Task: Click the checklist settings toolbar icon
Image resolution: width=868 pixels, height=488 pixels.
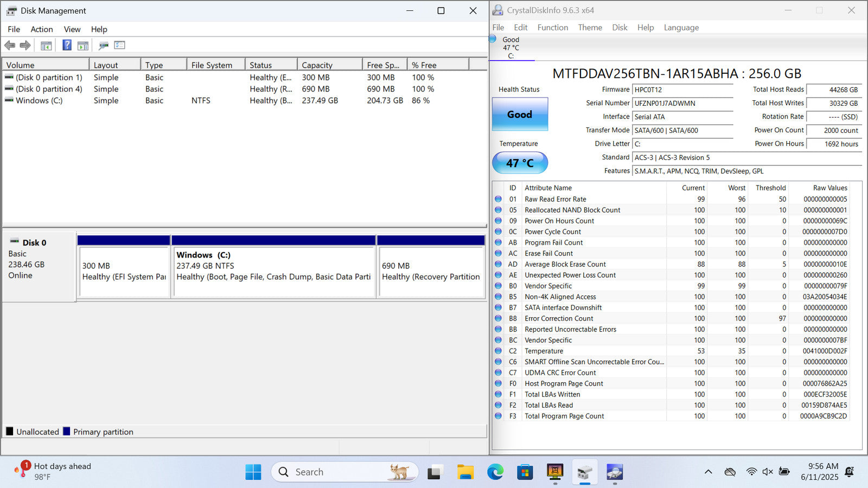Action: (x=120, y=46)
